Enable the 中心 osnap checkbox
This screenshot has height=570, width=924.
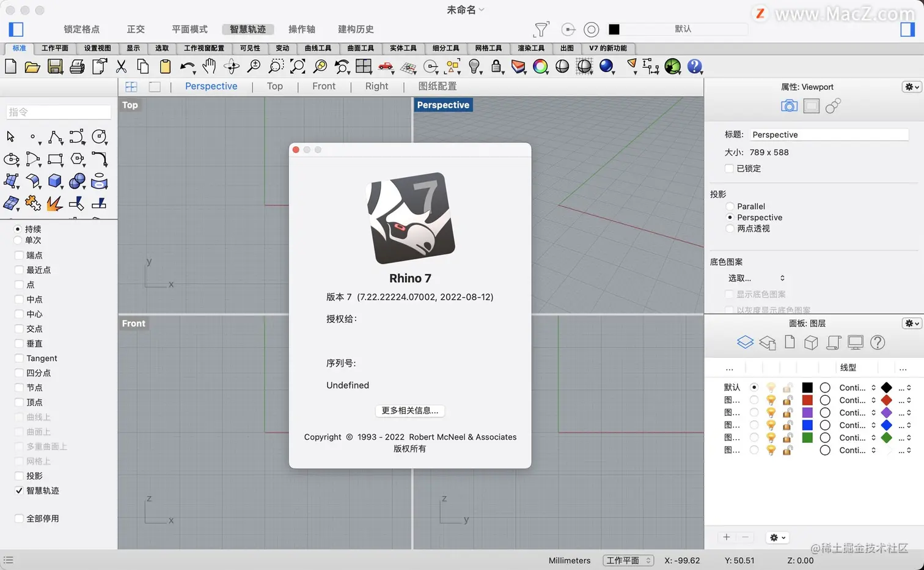point(19,314)
